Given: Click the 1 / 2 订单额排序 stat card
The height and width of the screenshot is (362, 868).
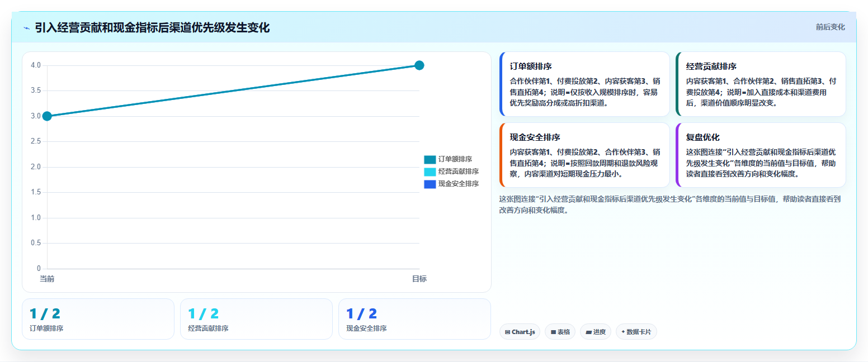Looking at the screenshot, I should coord(98,319).
